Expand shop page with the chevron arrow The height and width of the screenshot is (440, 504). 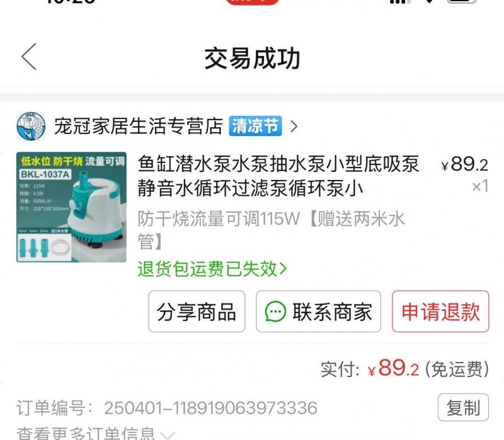tap(294, 127)
